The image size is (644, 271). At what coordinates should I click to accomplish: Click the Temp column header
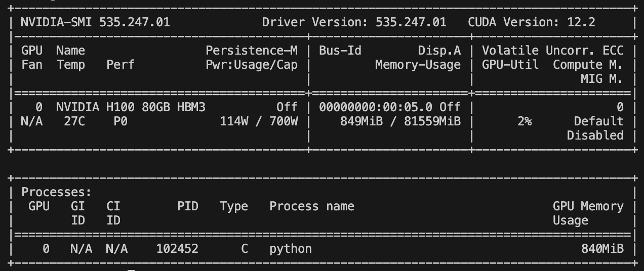coord(71,65)
